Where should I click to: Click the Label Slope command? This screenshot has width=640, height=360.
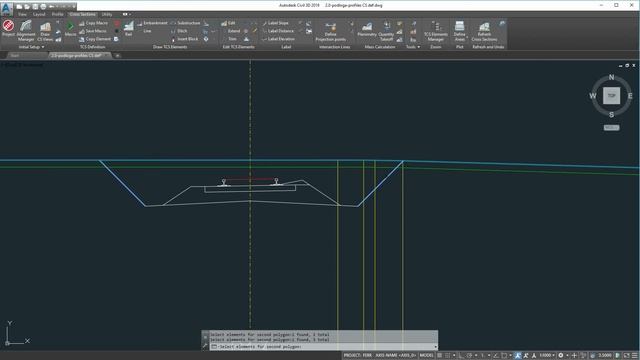pyautogui.click(x=276, y=23)
